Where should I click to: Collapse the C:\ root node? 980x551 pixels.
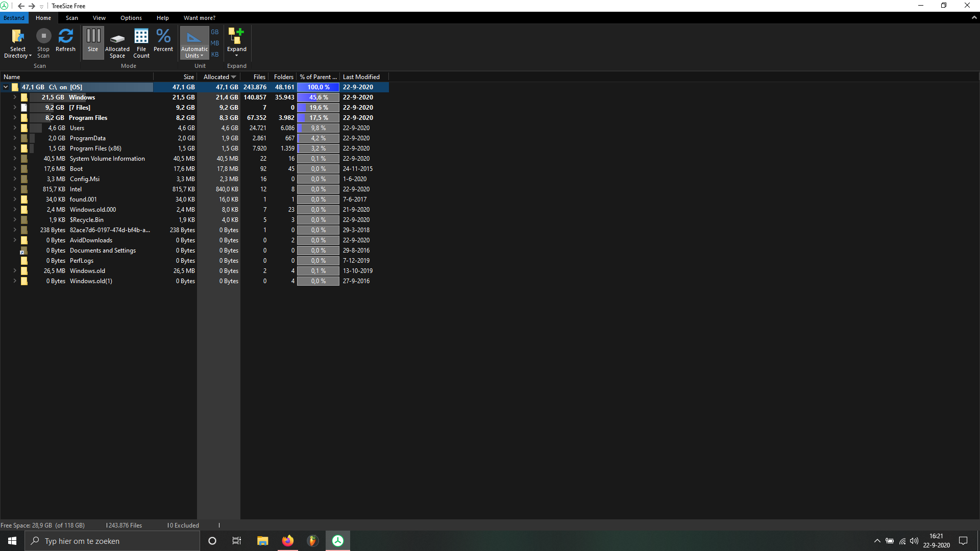click(x=6, y=87)
